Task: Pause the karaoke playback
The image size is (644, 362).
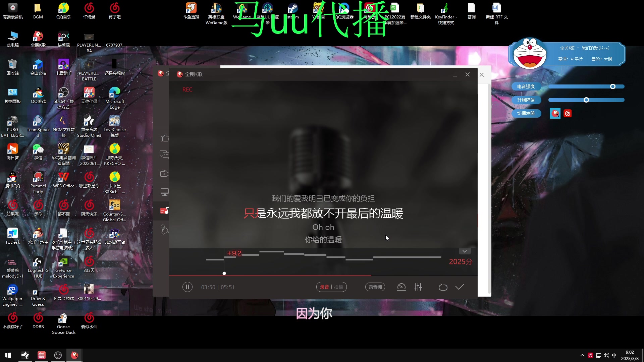Action: [187, 287]
